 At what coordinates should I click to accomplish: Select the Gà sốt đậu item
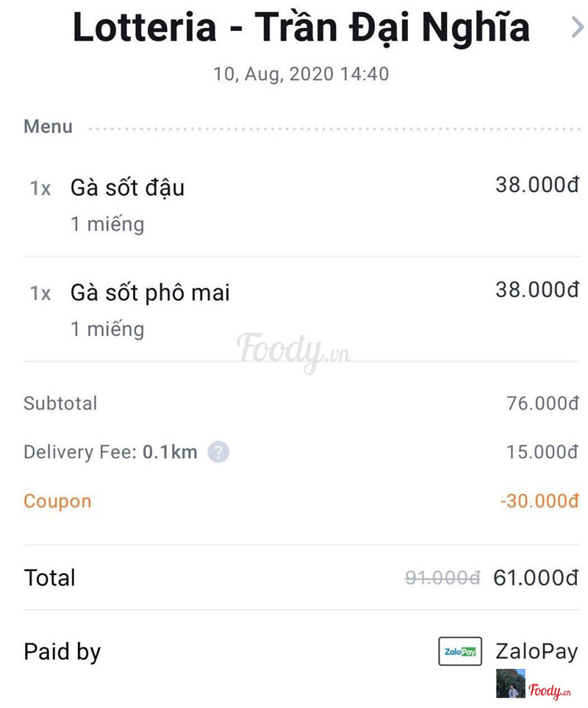pyautogui.click(x=127, y=188)
